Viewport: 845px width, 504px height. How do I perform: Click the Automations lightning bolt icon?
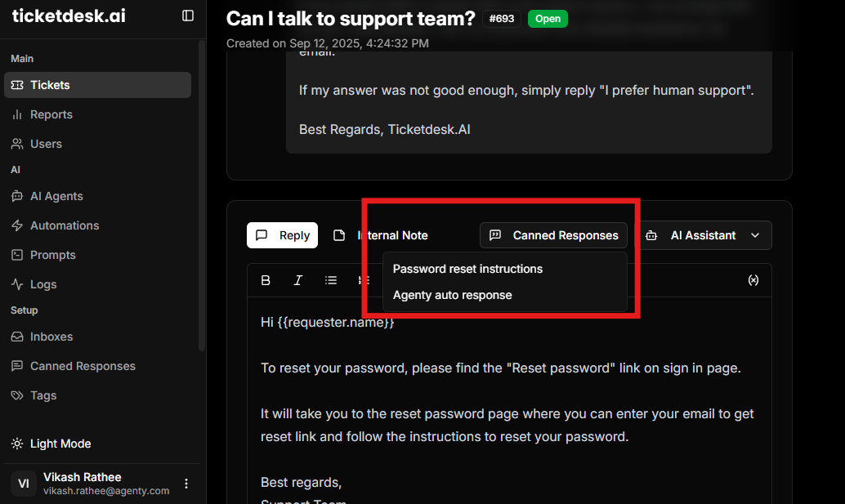click(x=17, y=225)
